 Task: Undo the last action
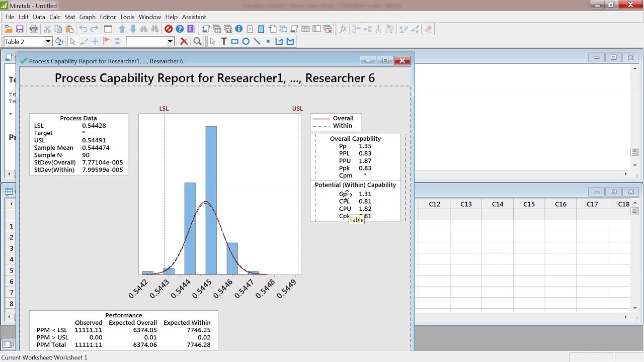point(83,29)
